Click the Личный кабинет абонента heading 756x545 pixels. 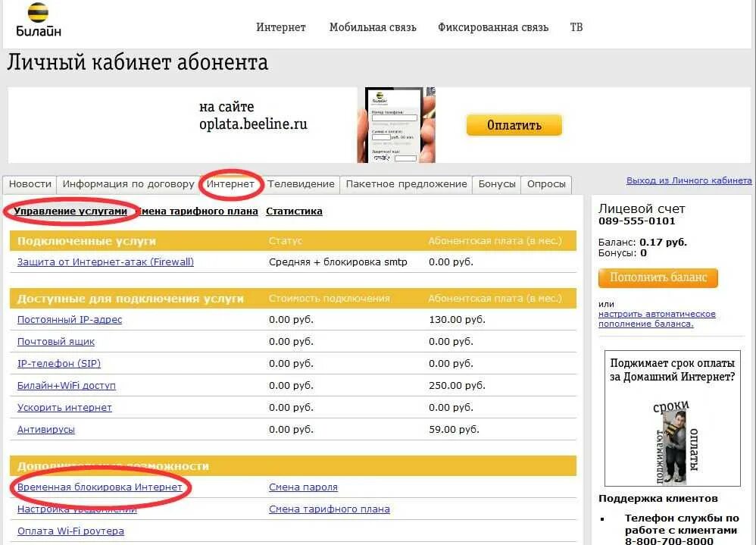137,63
